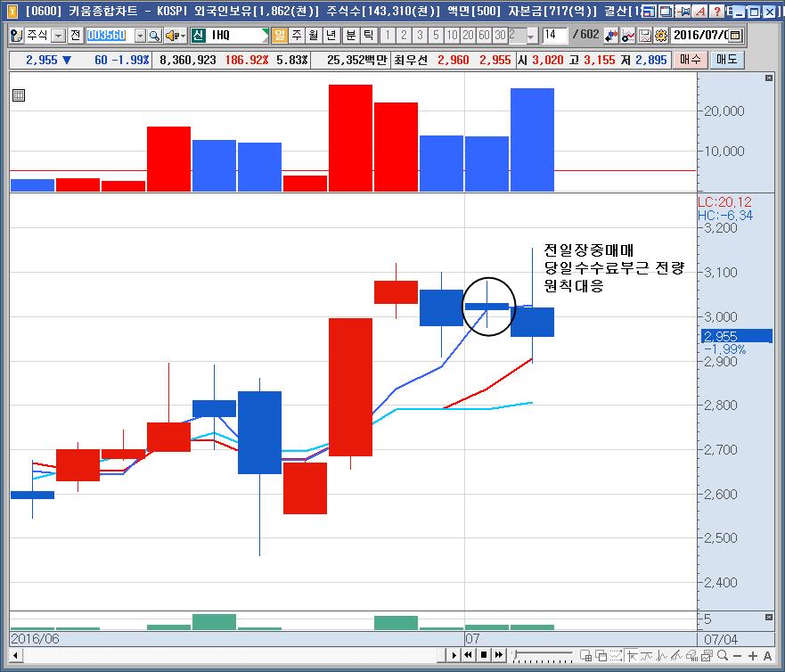This screenshot has height=672, width=785.
Task: Zoom in chart with plus icon
Action: pos(752,655)
